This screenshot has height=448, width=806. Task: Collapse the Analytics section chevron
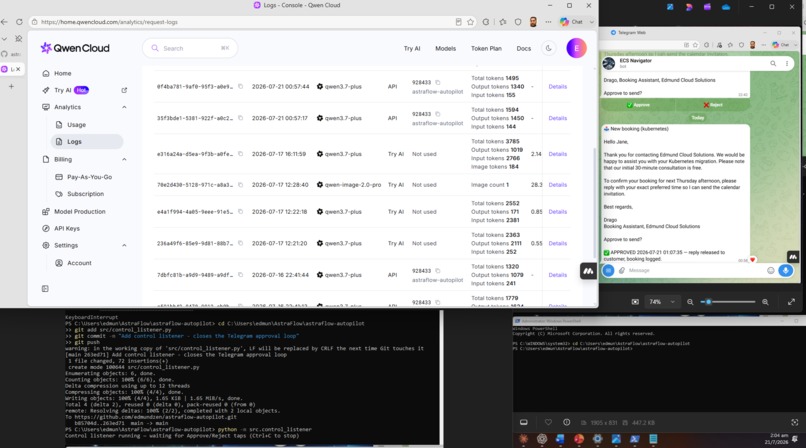pyautogui.click(x=124, y=107)
